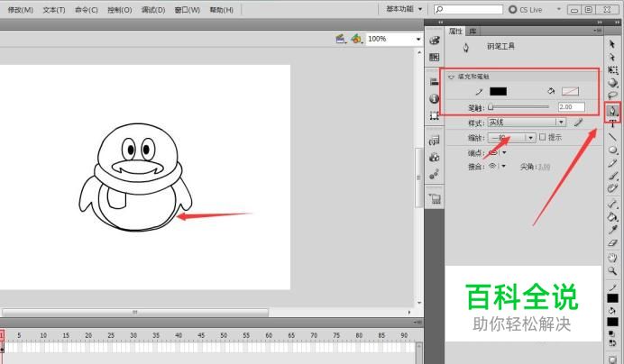
Task: Select the Brush tool
Action: pyautogui.click(x=612, y=176)
